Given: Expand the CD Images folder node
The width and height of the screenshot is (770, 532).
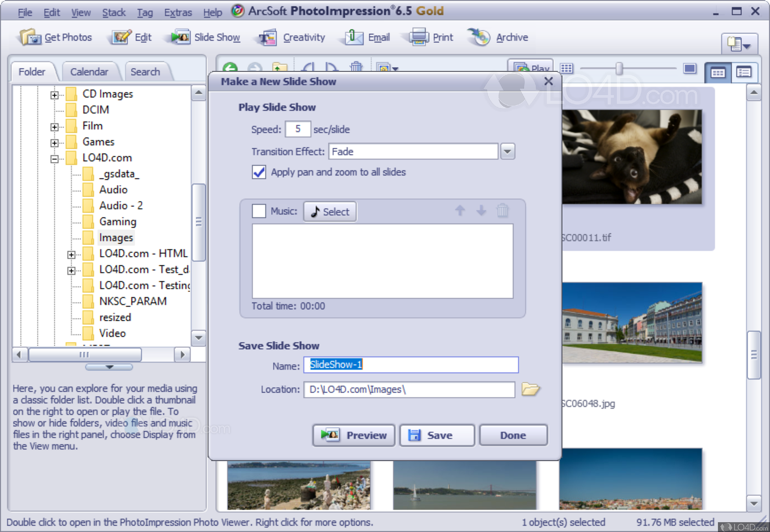Looking at the screenshot, I should [x=54, y=95].
